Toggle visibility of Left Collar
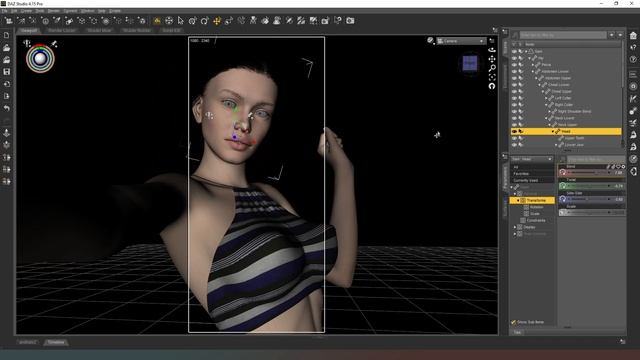The width and height of the screenshot is (640, 360). pos(514,98)
